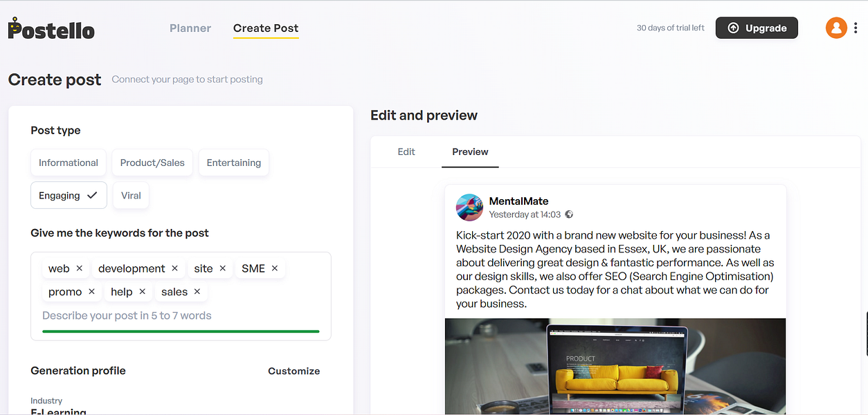Click the 'Edit and preview' heading
868x415 pixels.
tap(424, 116)
